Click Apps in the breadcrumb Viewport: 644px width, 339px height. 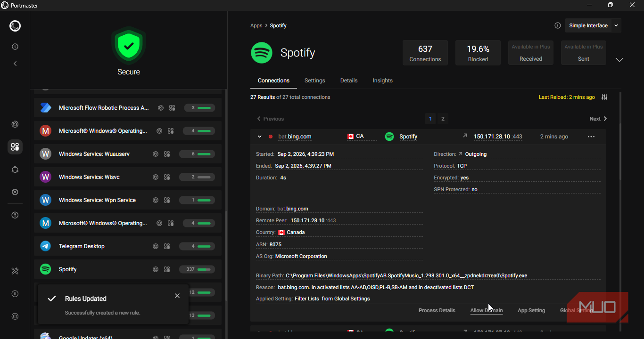(256, 25)
